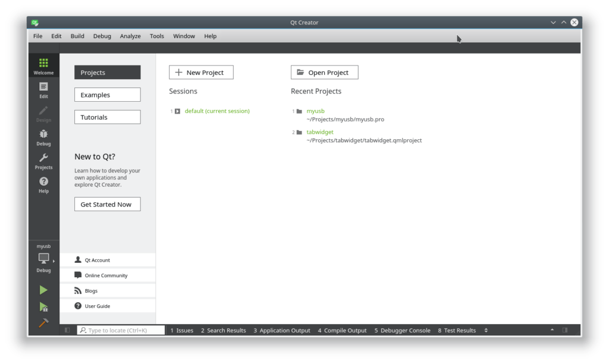Click the Blogs RSS feed icon
The height and width of the screenshot is (364, 609).
[78, 291]
